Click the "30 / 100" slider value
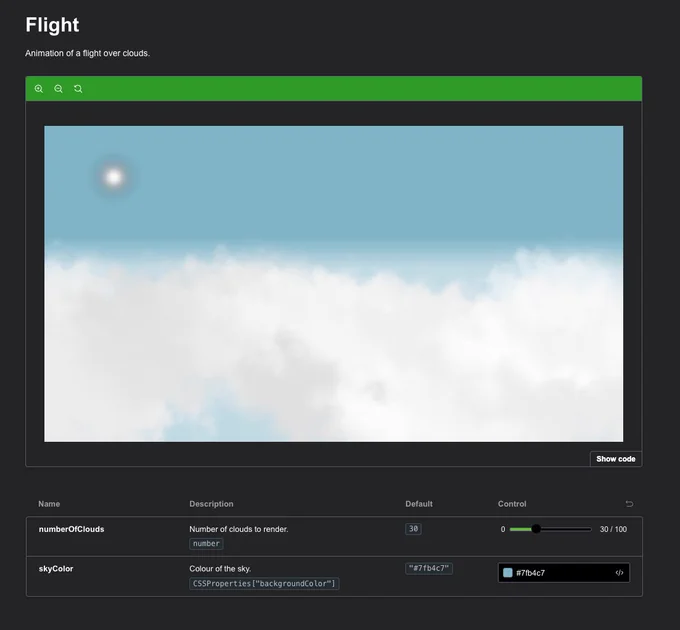 [x=613, y=529]
